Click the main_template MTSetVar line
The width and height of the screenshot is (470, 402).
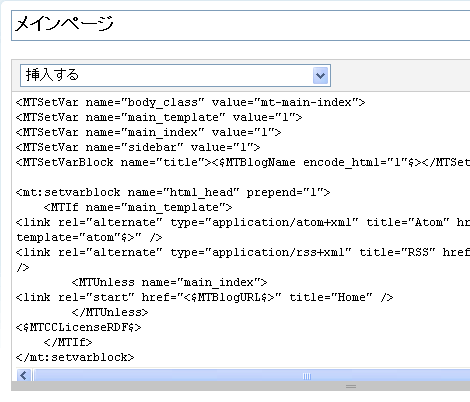(x=159, y=117)
